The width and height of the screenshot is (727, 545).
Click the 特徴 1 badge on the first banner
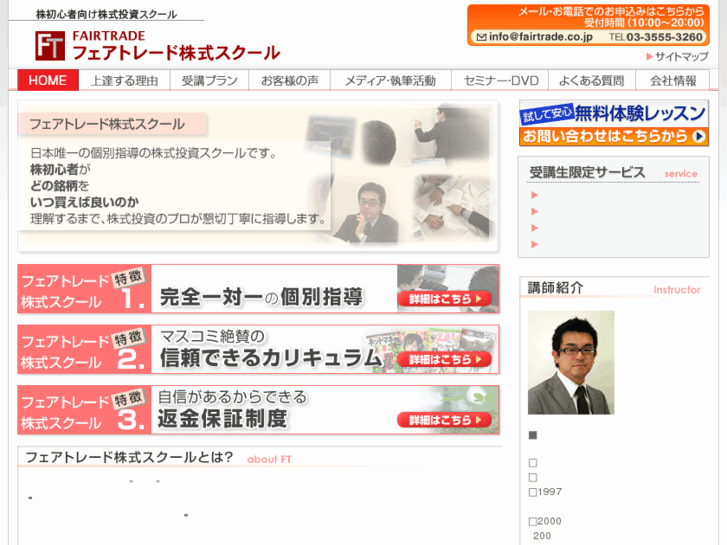(129, 278)
